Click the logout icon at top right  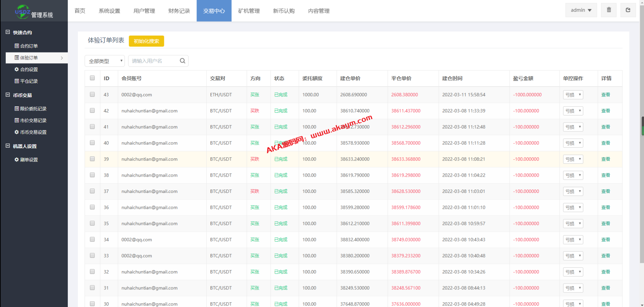point(628,10)
